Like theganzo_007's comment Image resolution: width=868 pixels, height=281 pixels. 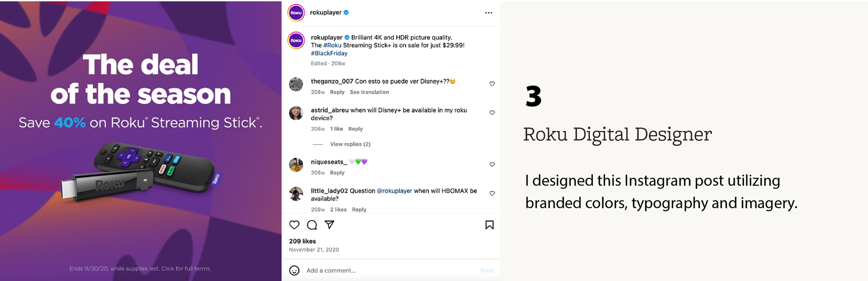point(492,84)
